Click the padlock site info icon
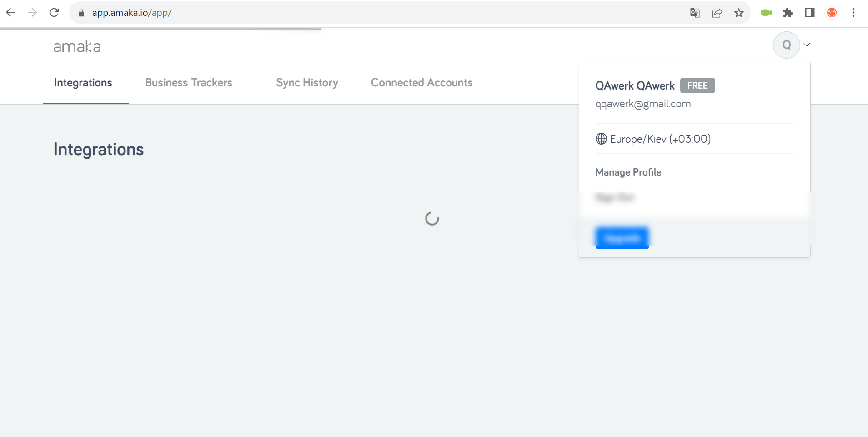Viewport: 868px width, 437px height. tap(81, 13)
